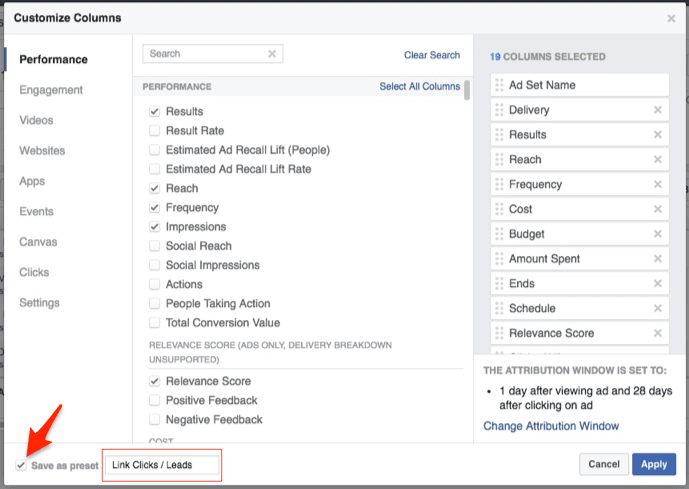
Task: Check the Actions checkbox
Action: click(154, 284)
